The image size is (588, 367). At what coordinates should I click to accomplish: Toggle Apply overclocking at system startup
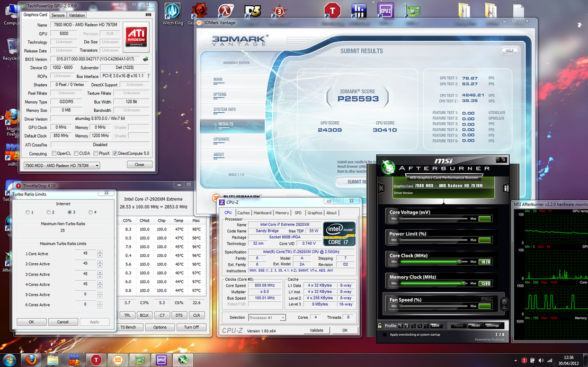pos(385,334)
